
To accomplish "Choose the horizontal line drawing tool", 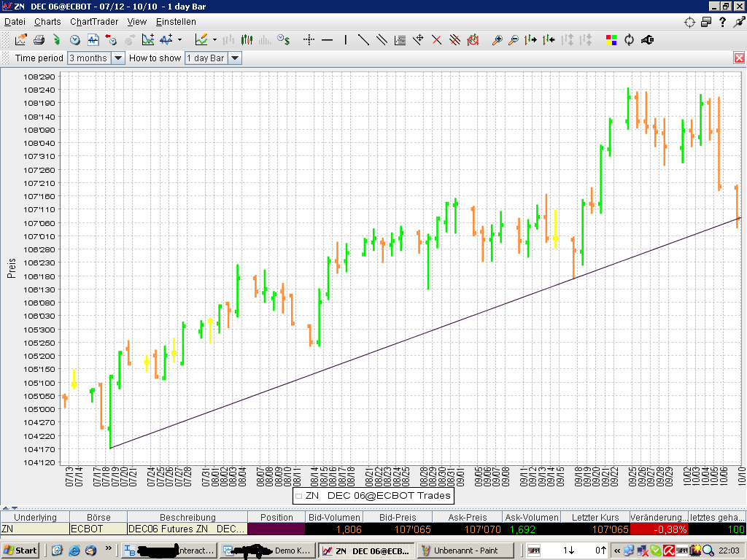I will tap(327, 40).
